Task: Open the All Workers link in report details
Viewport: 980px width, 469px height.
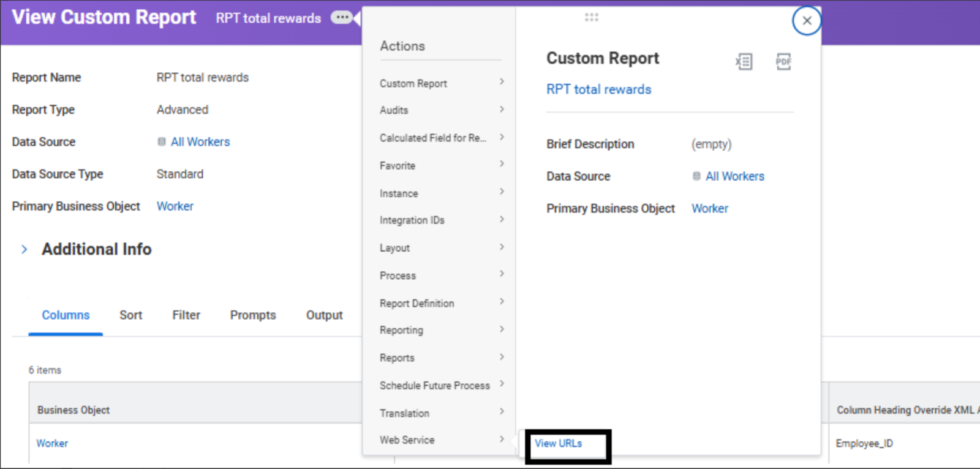Action: 200,142
